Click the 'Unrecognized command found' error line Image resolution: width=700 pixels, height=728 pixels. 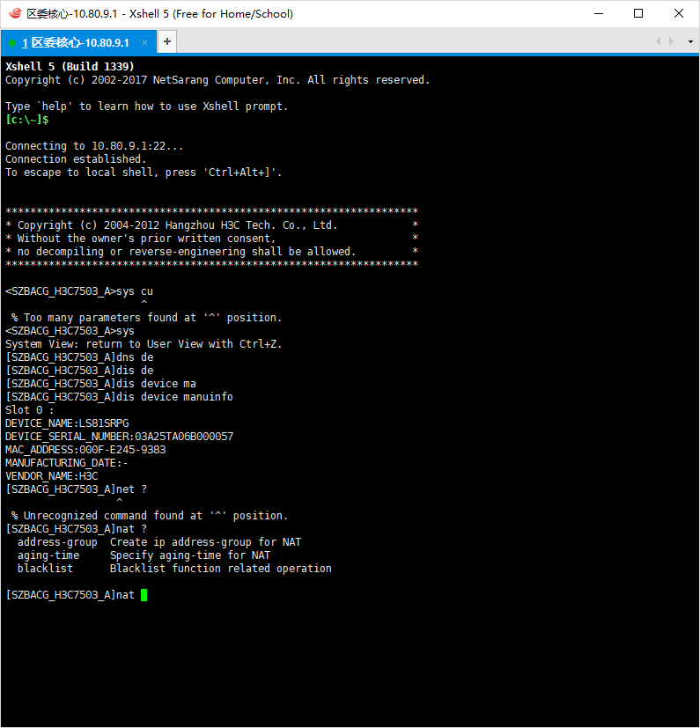(x=150, y=515)
